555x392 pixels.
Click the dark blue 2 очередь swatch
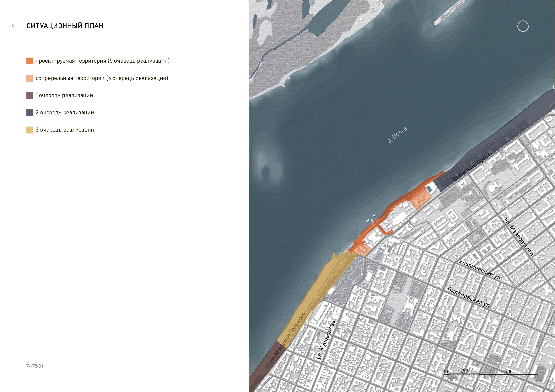coord(30,112)
